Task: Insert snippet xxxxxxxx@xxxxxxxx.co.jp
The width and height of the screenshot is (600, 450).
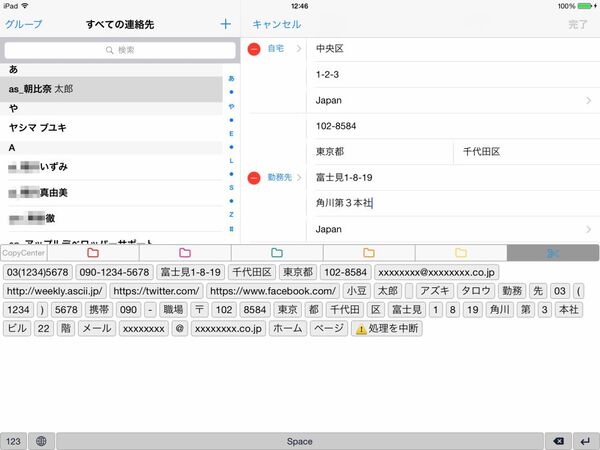Action: click(436, 272)
